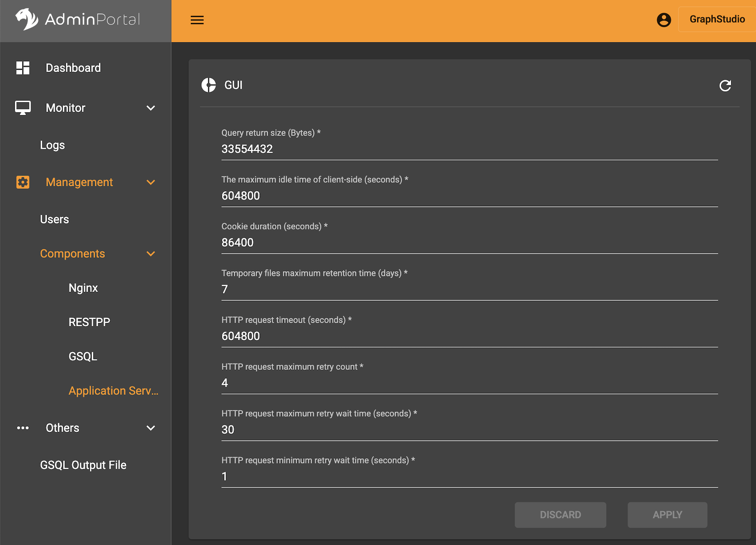The image size is (756, 545).
Task: Open the Logs page
Action: [x=52, y=145]
